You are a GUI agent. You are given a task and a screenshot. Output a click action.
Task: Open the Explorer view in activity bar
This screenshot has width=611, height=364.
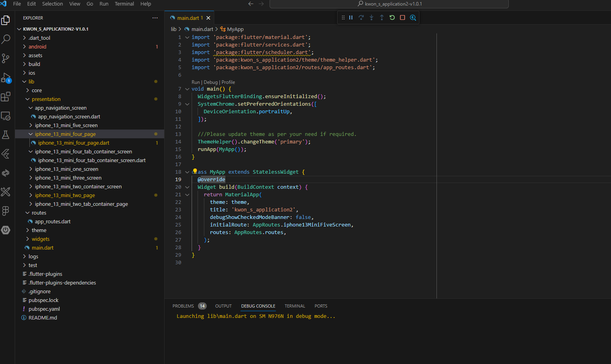click(6, 20)
